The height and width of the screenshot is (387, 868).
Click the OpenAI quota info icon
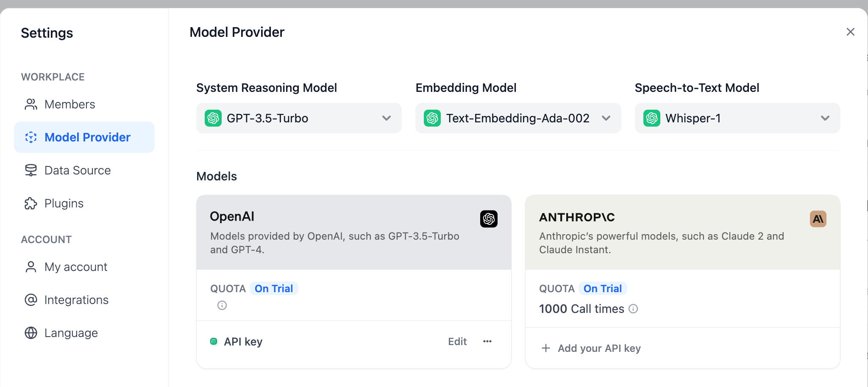pos(222,305)
